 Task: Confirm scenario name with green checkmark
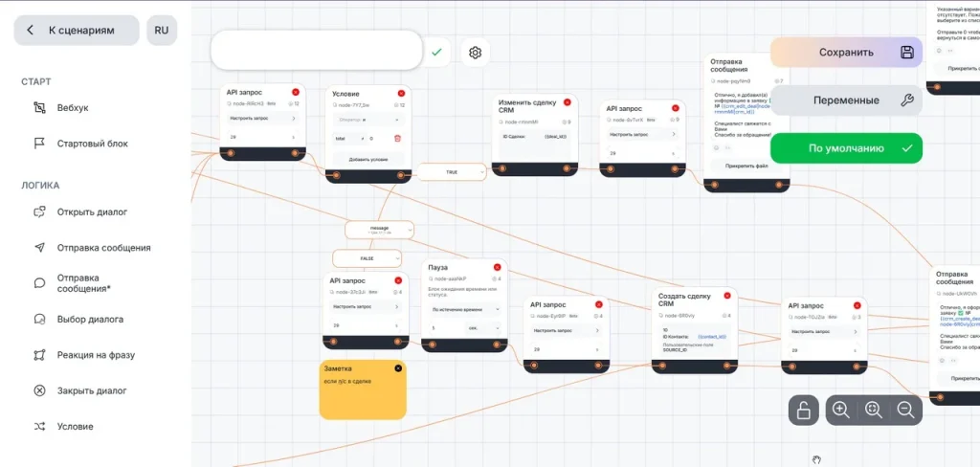click(x=436, y=52)
